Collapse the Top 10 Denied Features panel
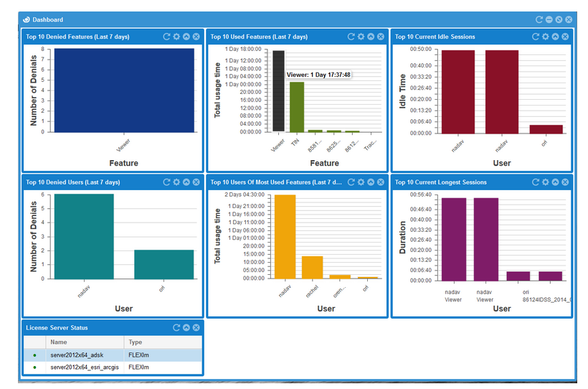The width and height of the screenshot is (588, 389). pos(186,37)
